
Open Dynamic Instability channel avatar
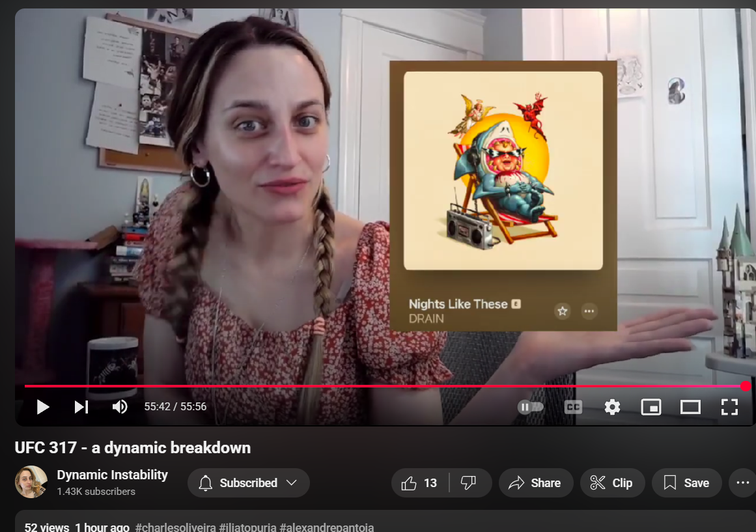(31, 482)
